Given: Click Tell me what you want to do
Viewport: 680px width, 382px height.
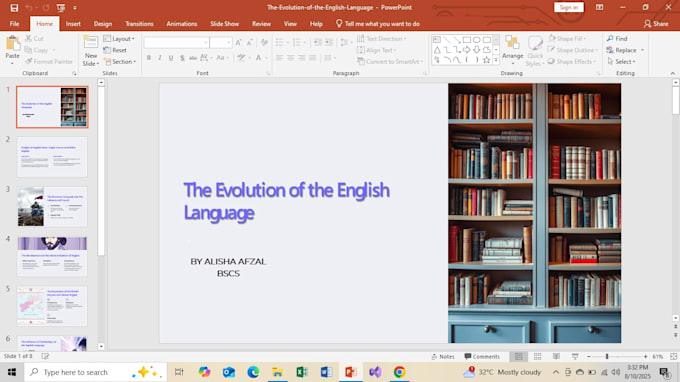Looking at the screenshot, I should click(377, 24).
